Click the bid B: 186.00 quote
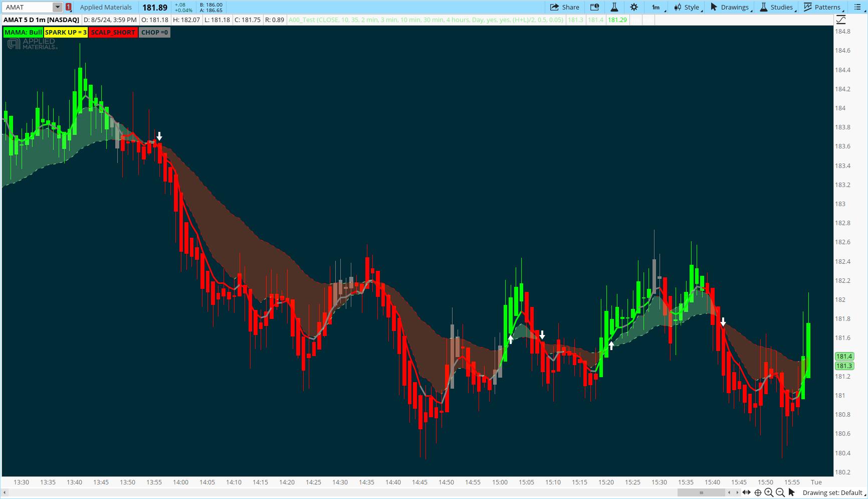868x499 pixels. coord(211,5)
